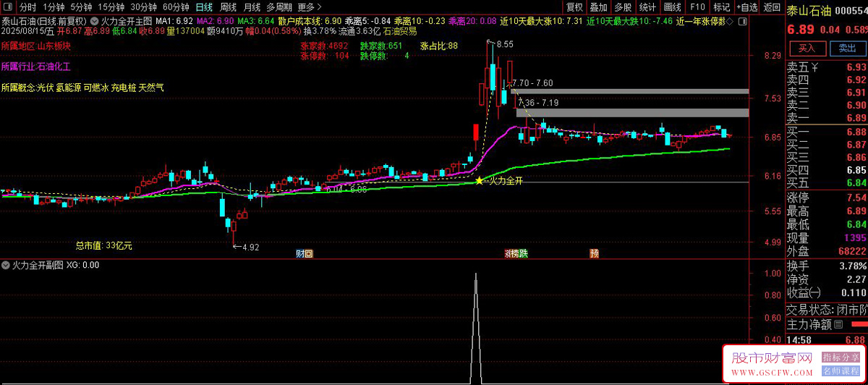Click the 跌 marker on timeline
Image resolution: width=868 pixels, height=385 pixels.
(523, 253)
